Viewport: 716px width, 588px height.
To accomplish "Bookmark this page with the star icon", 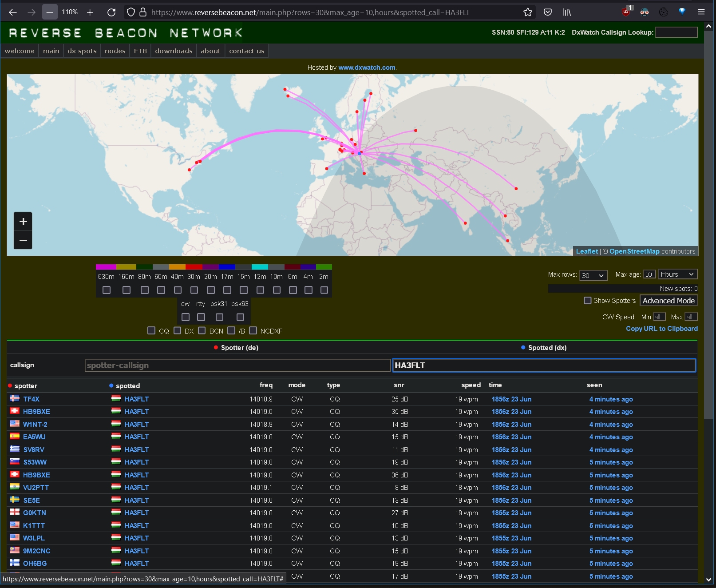I will (527, 12).
